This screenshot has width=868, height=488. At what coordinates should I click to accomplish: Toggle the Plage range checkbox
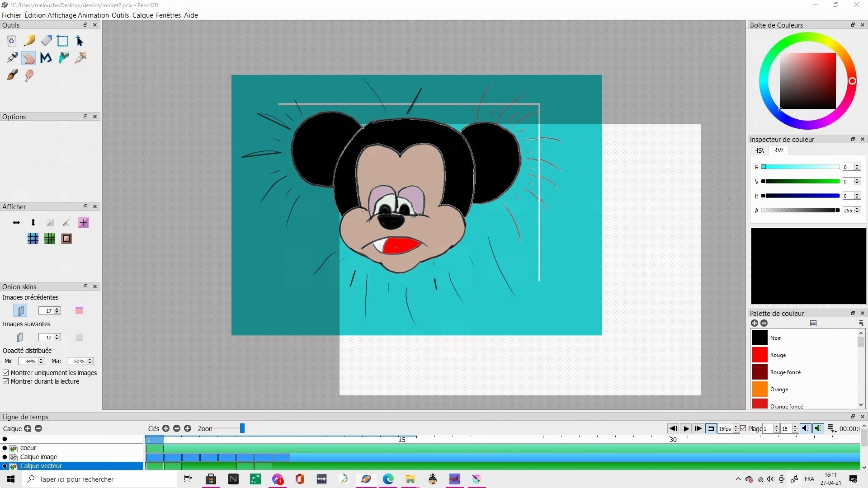[x=743, y=428]
